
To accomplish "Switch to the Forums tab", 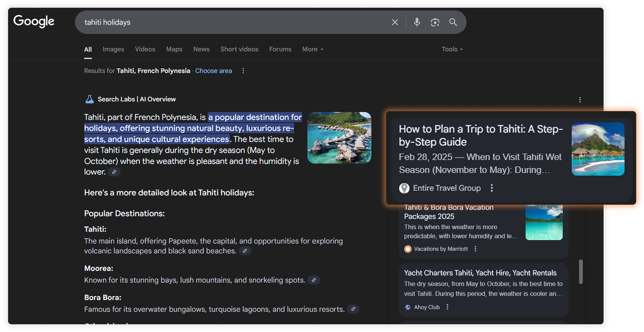I will point(280,49).
